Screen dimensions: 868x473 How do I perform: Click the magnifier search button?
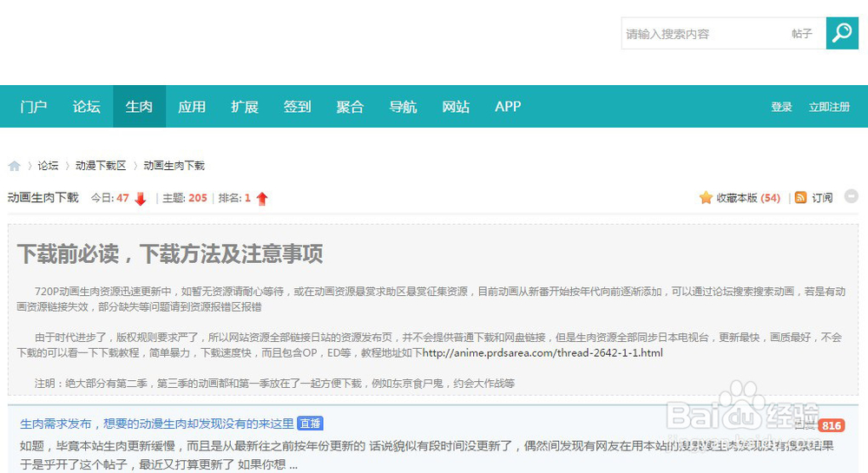point(842,33)
